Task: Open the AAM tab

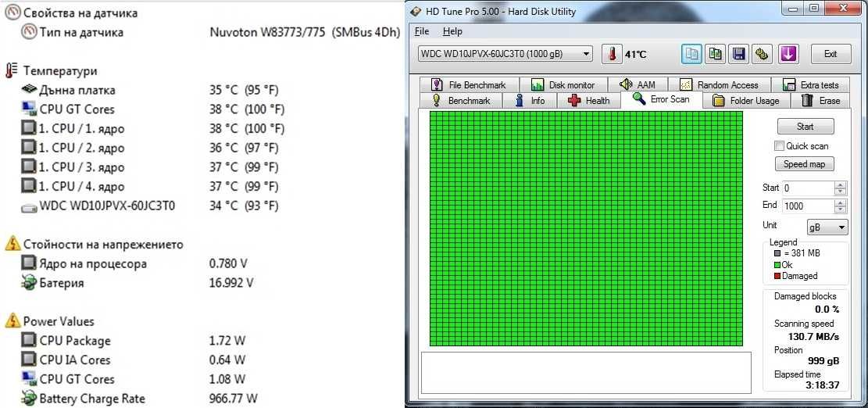Action: [638, 84]
